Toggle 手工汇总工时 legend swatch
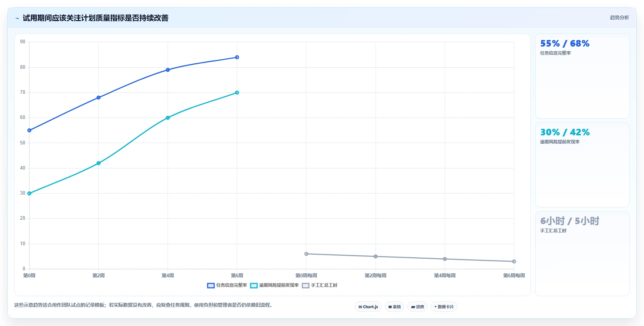Viewport: 644px width, 326px height. 306,286
